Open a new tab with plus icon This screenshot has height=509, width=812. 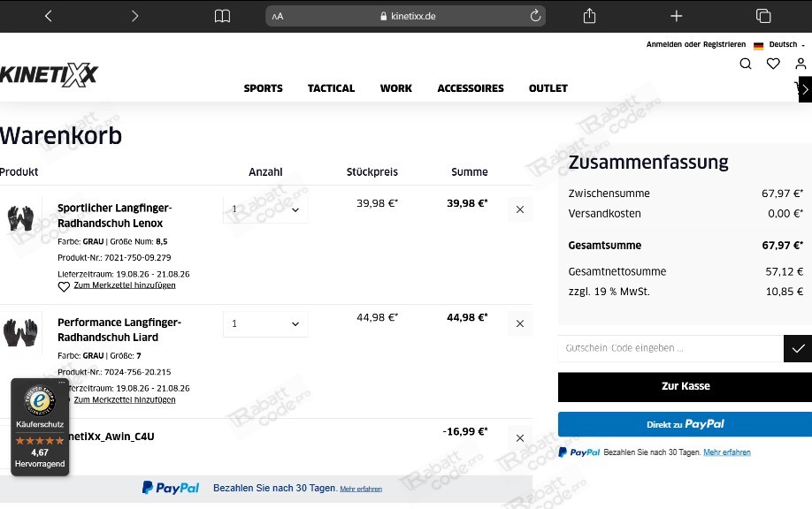coord(676,16)
